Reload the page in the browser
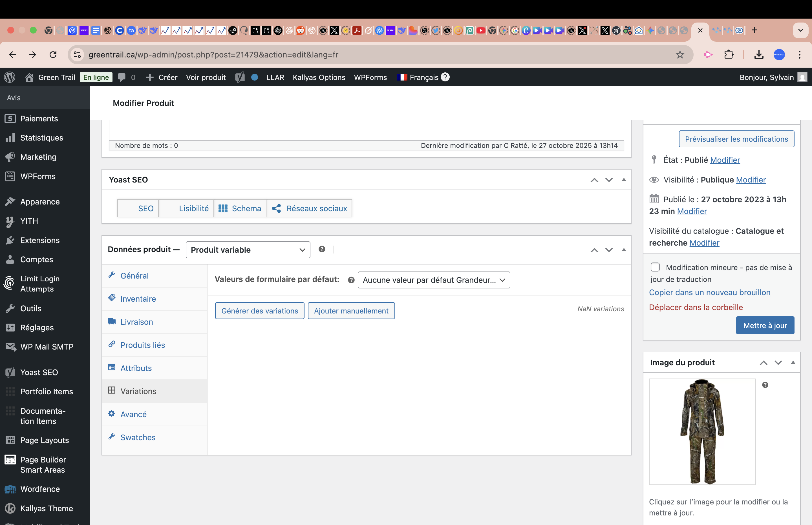Screen dimensions: 812x525 pos(53,55)
